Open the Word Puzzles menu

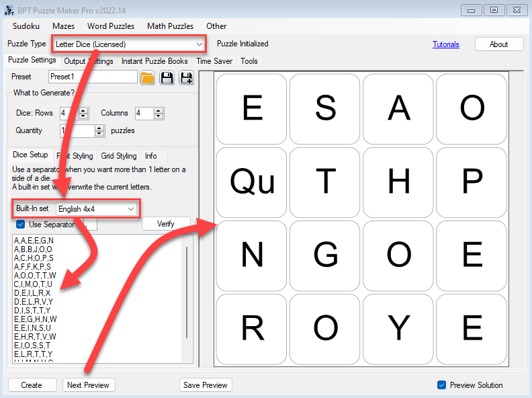(x=111, y=26)
